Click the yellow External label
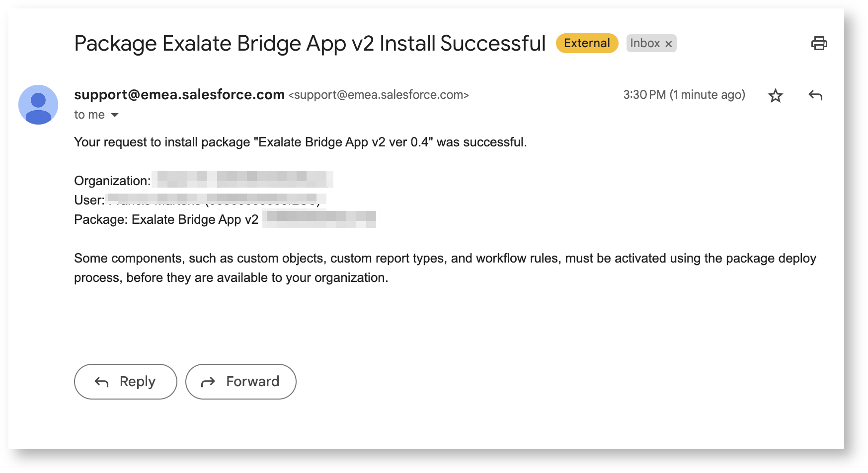Image resolution: width=868 pixels, height=473 pixels. [587, 43]
